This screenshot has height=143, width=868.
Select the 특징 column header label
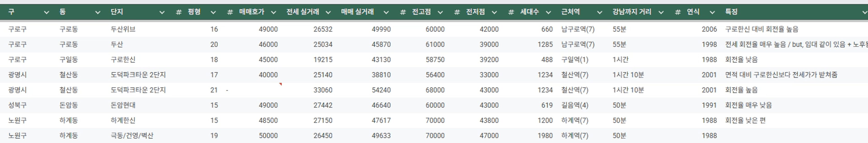click(731, 12)
